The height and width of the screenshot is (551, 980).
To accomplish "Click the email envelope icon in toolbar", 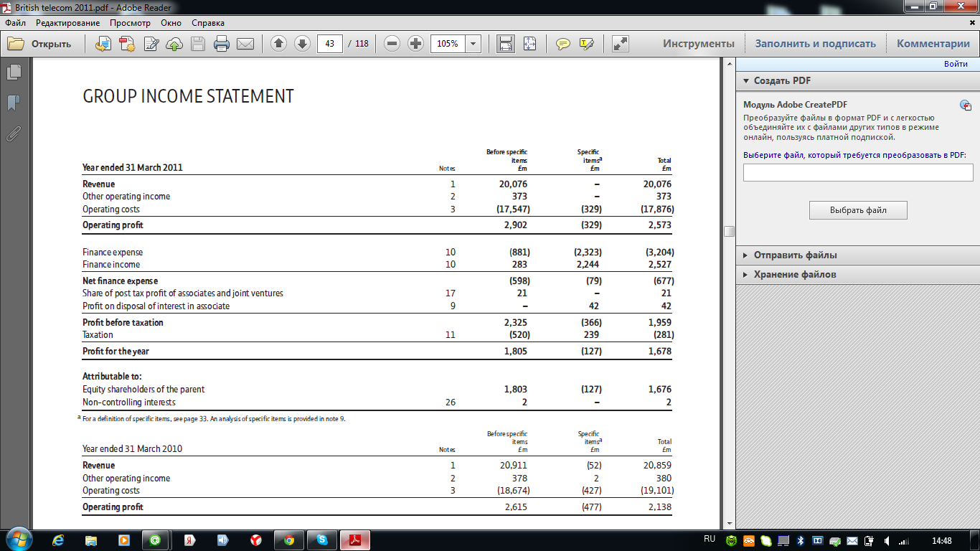I will pyautogui.click(x=245, y=44).
